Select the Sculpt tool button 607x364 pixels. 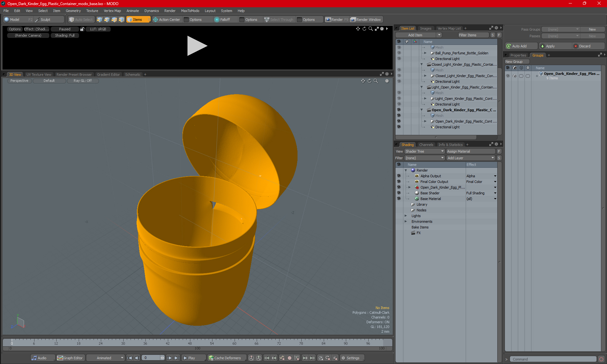click(x=49, y=20)
